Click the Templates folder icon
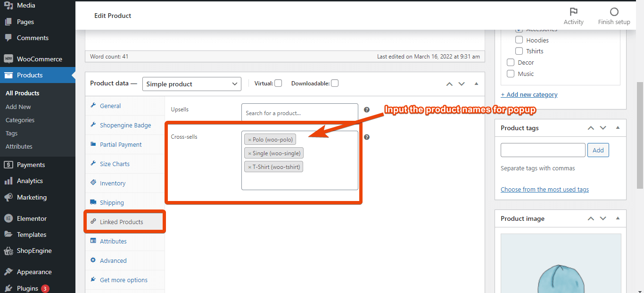The height and width of the screenshot is (293, 644). 8,234
